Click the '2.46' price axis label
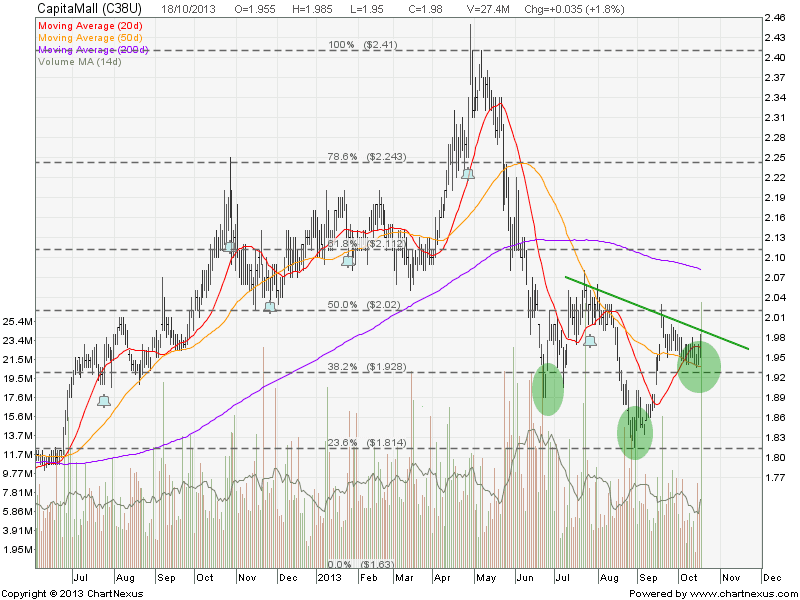Screen dimensions: 800x600 pyautogui.click(x=775, y=18)
